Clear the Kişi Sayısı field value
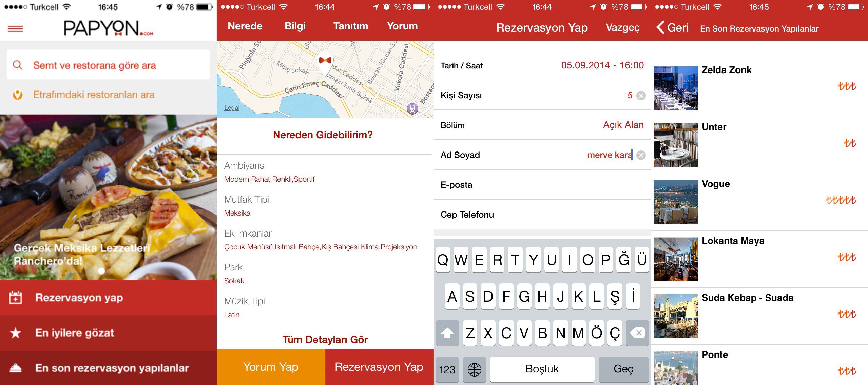 [641, 96]
